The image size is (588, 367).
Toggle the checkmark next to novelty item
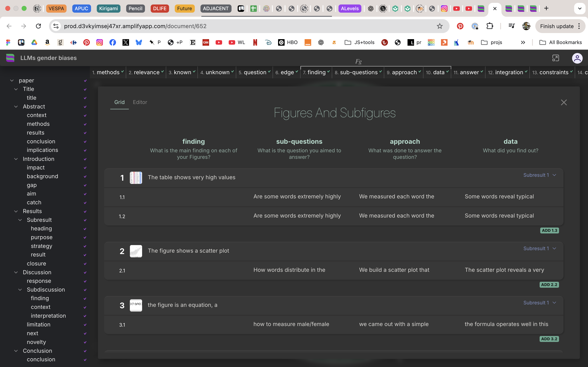(x=85, y=342)
